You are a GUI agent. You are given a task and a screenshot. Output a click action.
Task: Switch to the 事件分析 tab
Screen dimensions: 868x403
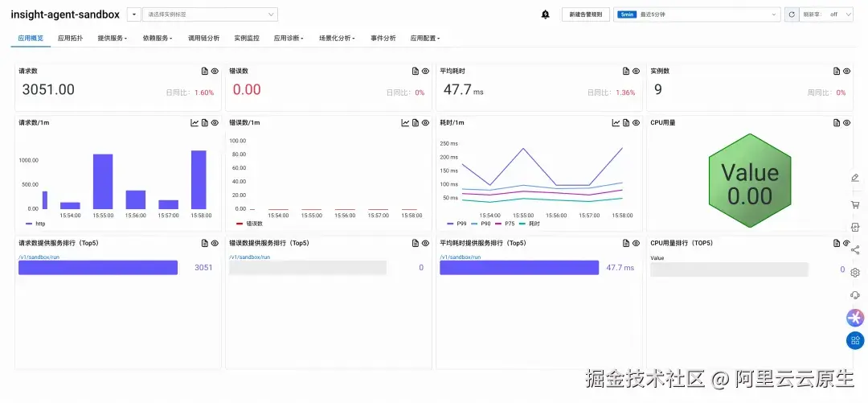383,39
